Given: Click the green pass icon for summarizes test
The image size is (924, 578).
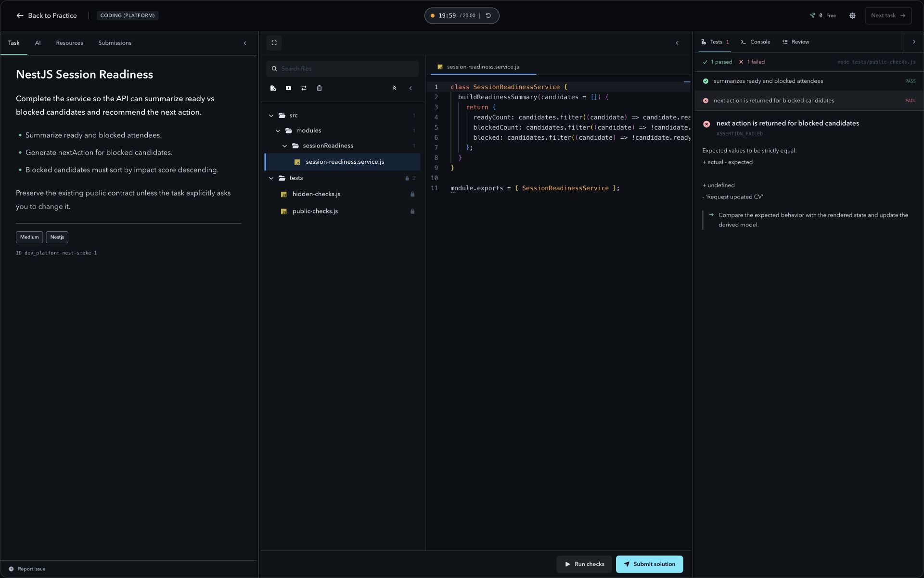Looking at the screenshot, I should click(706, 81).
